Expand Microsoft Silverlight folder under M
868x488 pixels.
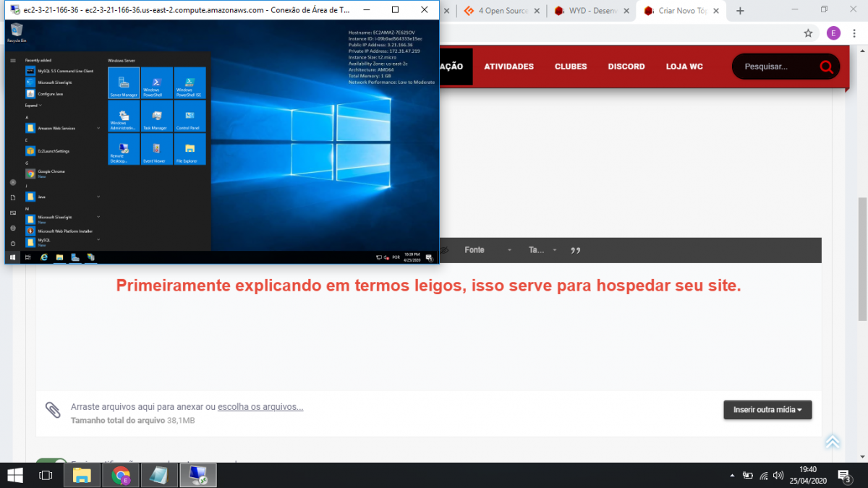point(63,218)
